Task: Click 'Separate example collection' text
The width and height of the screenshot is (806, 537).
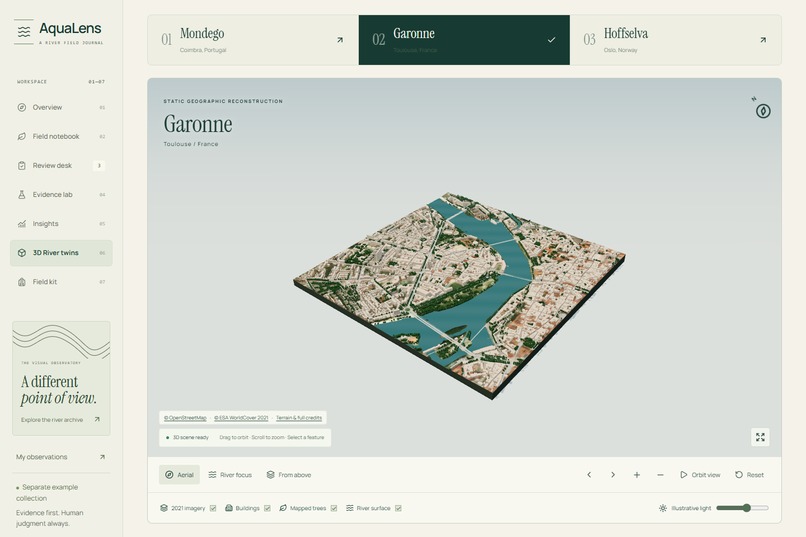Action: pyautogui.click(x=47, y=492)
